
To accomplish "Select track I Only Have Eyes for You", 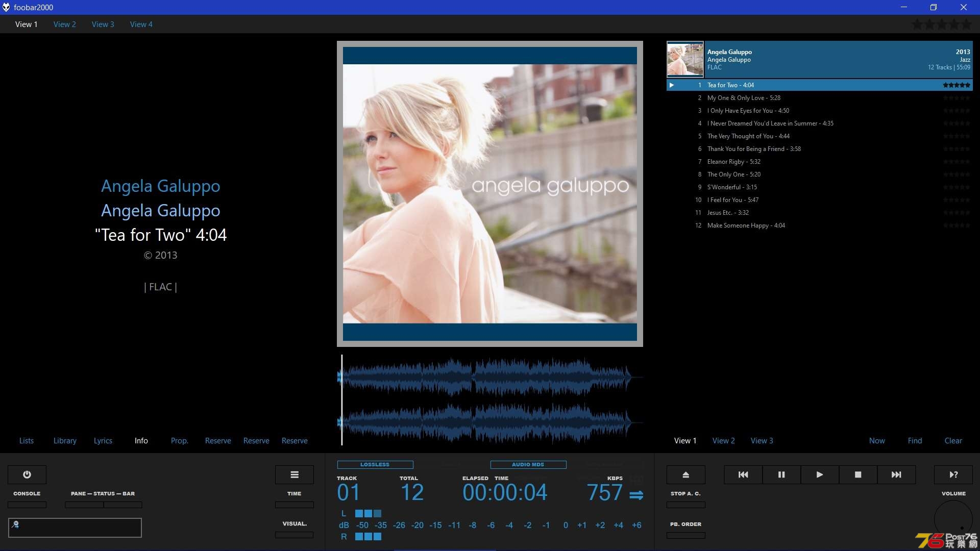I will [x=820, y=111].
